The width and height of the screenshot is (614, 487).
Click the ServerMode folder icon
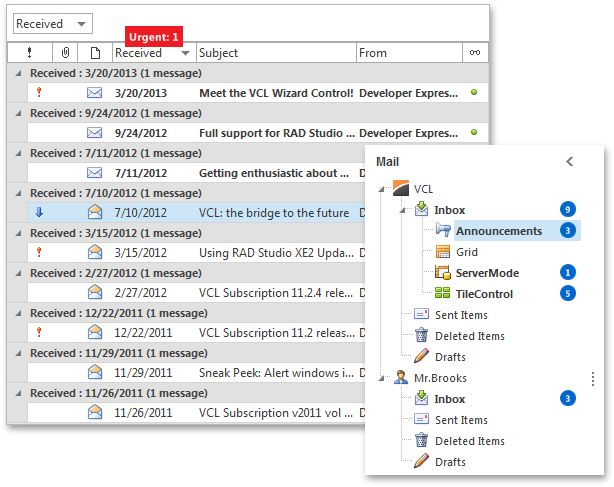[x=443, y=272]
